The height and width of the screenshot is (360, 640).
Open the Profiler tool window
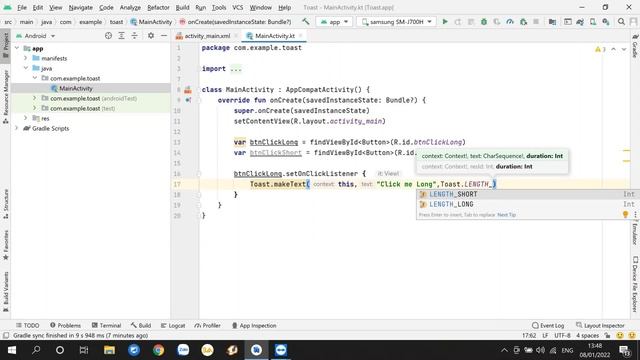pyautogui.click(x=207, y=325)
